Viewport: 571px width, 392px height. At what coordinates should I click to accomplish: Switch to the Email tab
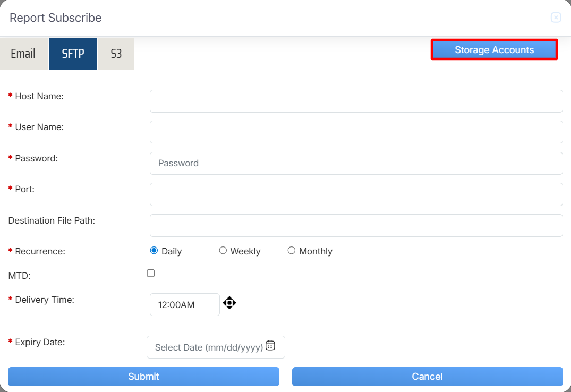pos(23,54)
